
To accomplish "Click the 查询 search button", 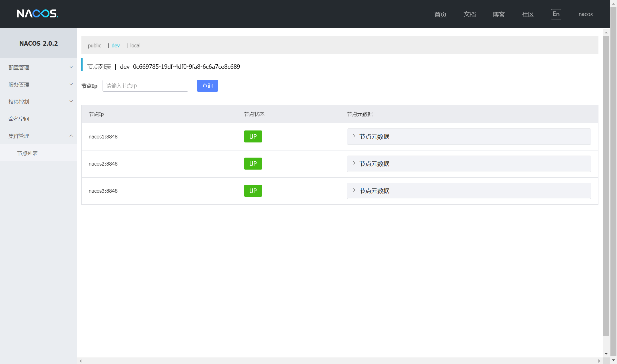I will point(207,86).
